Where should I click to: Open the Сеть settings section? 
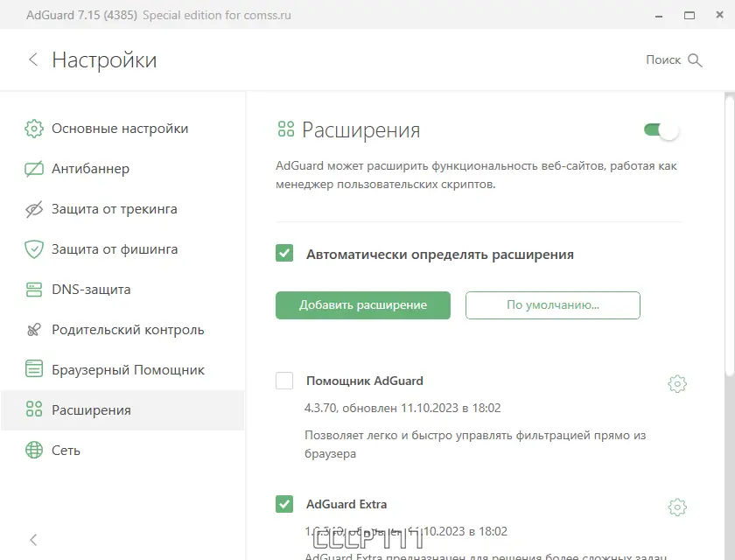33,450
